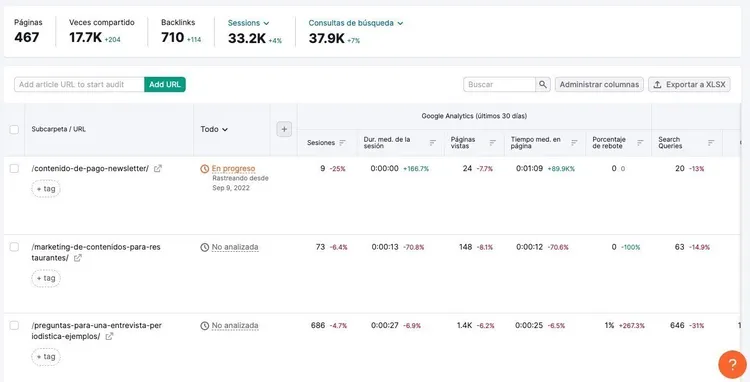Click the 37.9K search queries total
The height and width of the screenshot is (382, 750).
[x=326, y=38]
